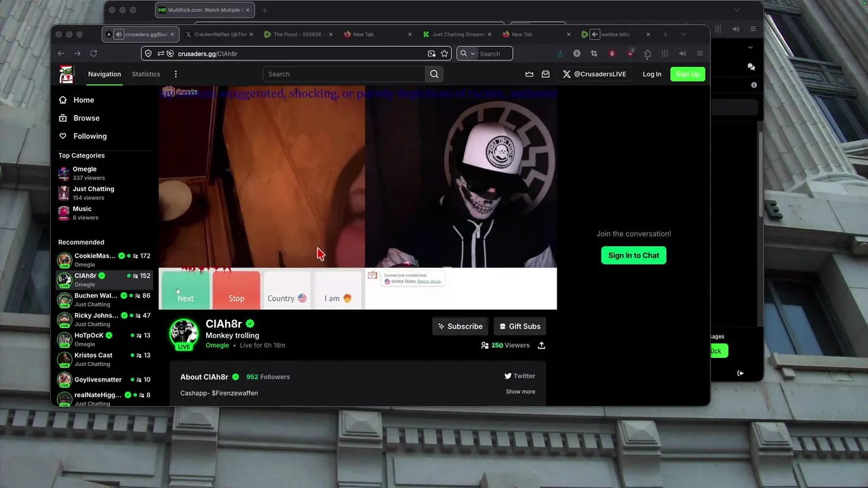
Task: Open the list-all-tabs chevron
Action: tap(683, 35)
